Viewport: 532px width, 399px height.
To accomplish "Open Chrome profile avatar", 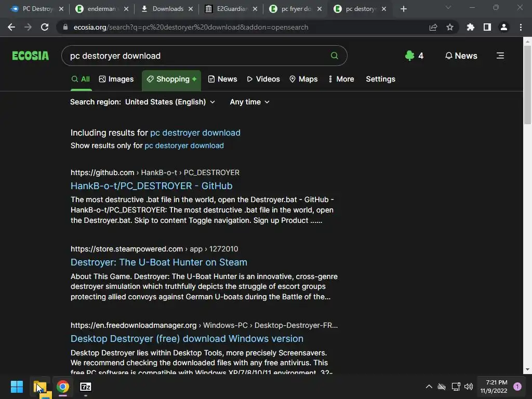I will (504, 27).
